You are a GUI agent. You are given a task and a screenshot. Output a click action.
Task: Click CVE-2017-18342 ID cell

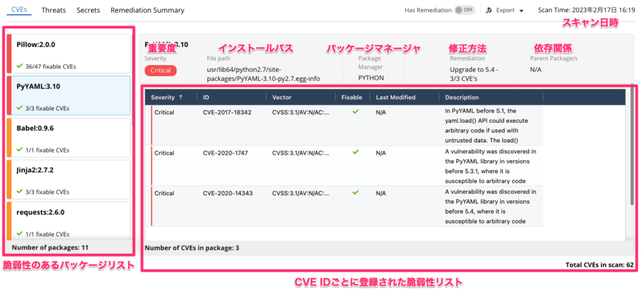click(x=227, y=112)
